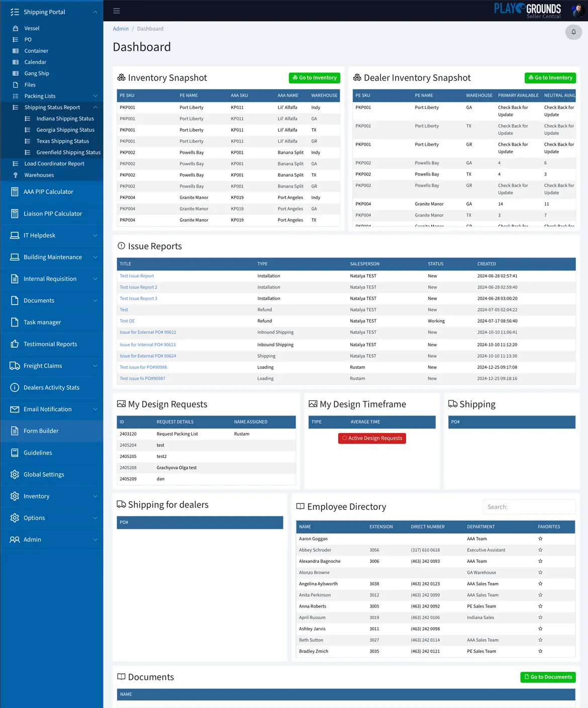Expand the Freight Claims section
The width and height of the screenshot is (588, 708).
pyautogui.click(x=42, y=365)
